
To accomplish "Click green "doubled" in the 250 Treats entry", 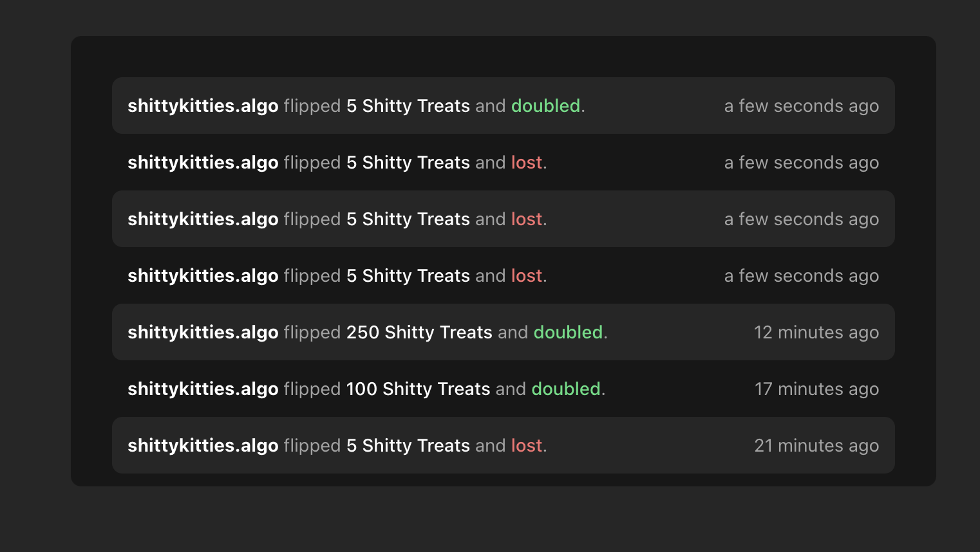I will point(568,333).
